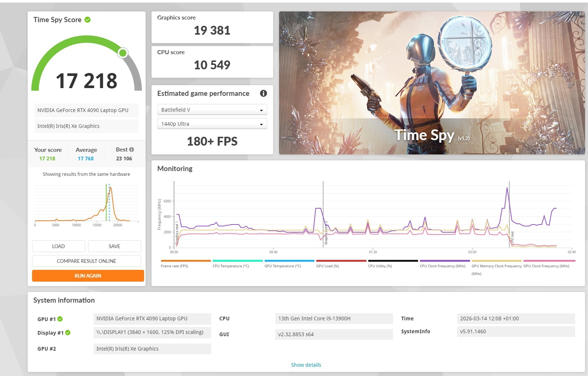Click the Graphics test 2 marker in the chart

[x=326, y=233]
